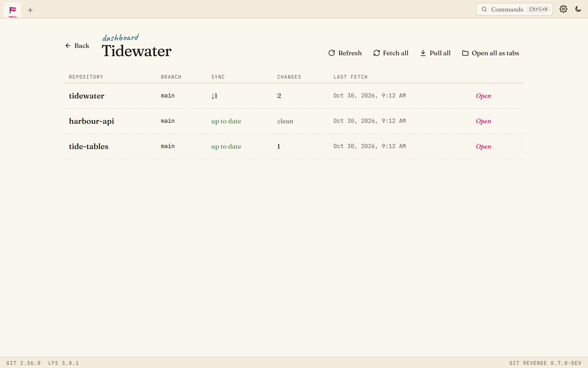Image resolution: width=588 pixels, height=368 pixels.
Task: Open the harbour-api repository link
Action: click(483, 121)
